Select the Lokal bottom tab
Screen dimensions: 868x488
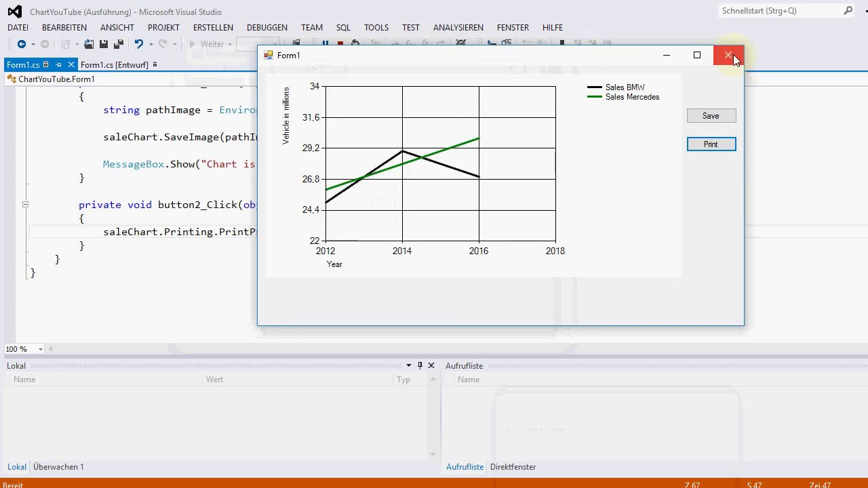tap(17, 467)
